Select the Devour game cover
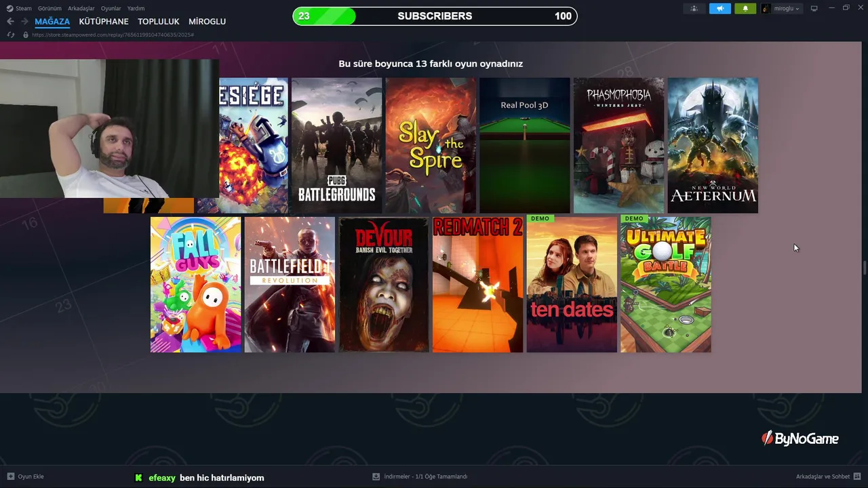 click(384, 285)
